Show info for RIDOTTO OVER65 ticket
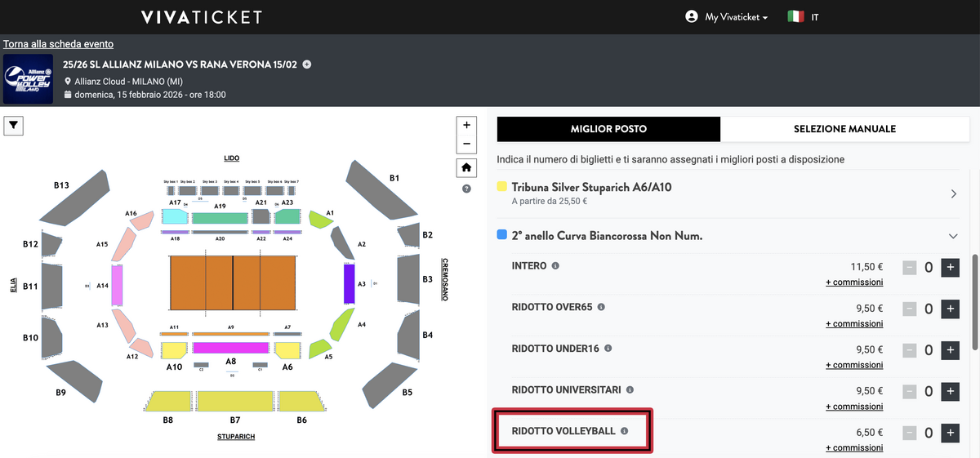This screenshot has height=458, width=980. click(601, 307)
